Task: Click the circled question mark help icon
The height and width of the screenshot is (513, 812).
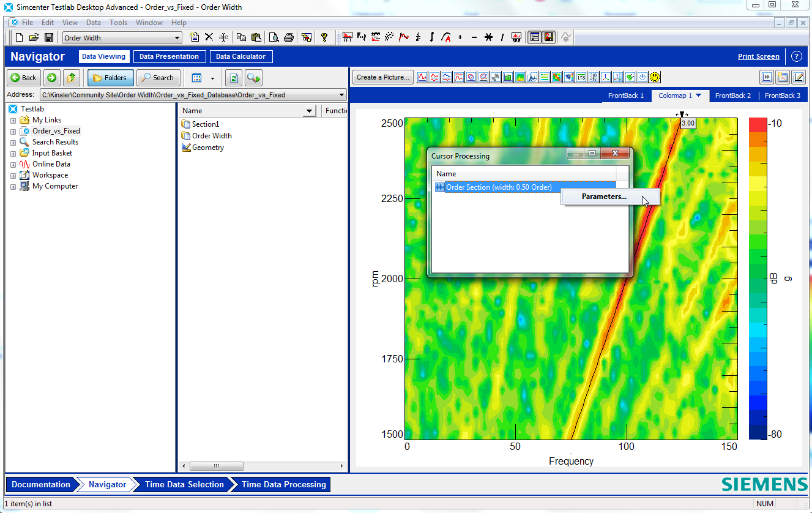Action: [796, 56]
